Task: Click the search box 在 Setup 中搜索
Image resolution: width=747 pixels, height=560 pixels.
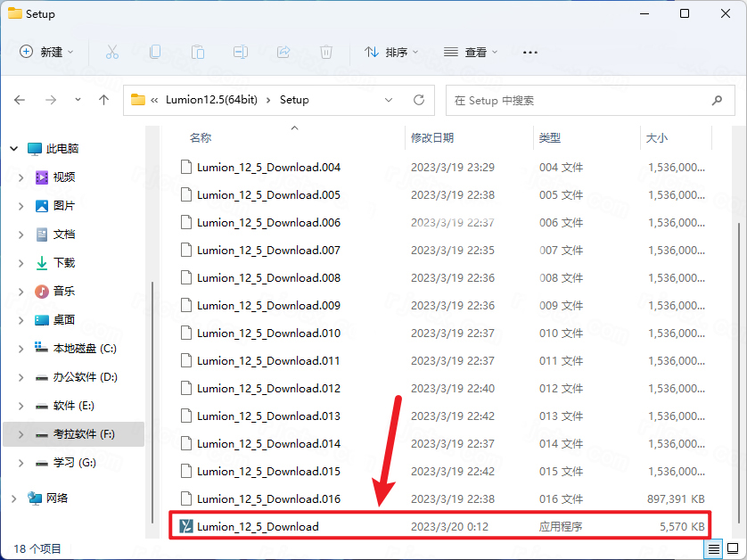Action: click(590, 100)
